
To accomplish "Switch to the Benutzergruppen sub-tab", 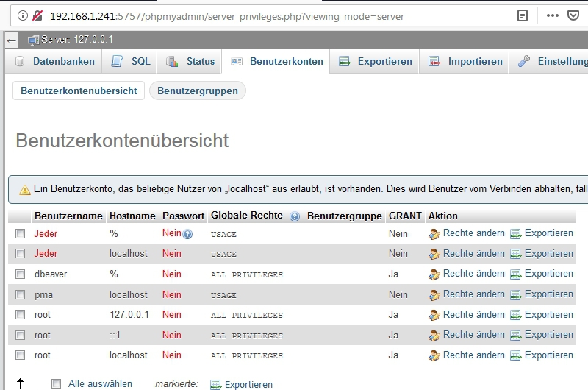I will [198, 91].
